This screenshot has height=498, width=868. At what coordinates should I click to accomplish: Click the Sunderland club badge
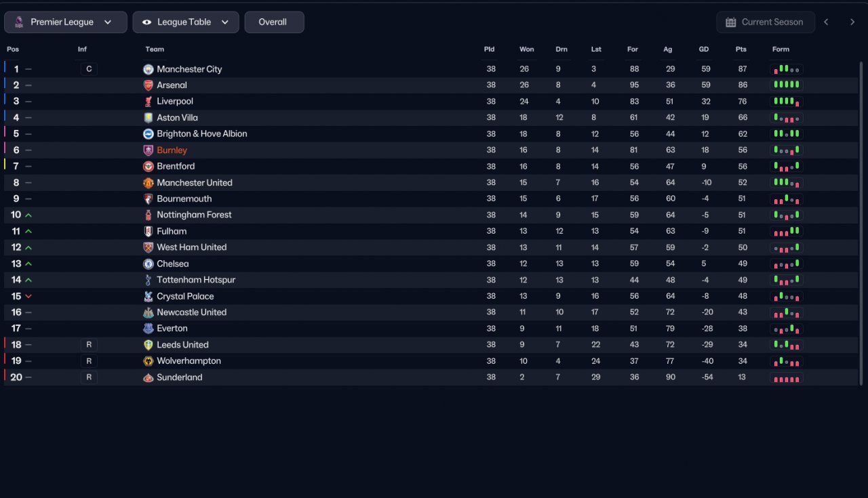[x=148, y=377]
